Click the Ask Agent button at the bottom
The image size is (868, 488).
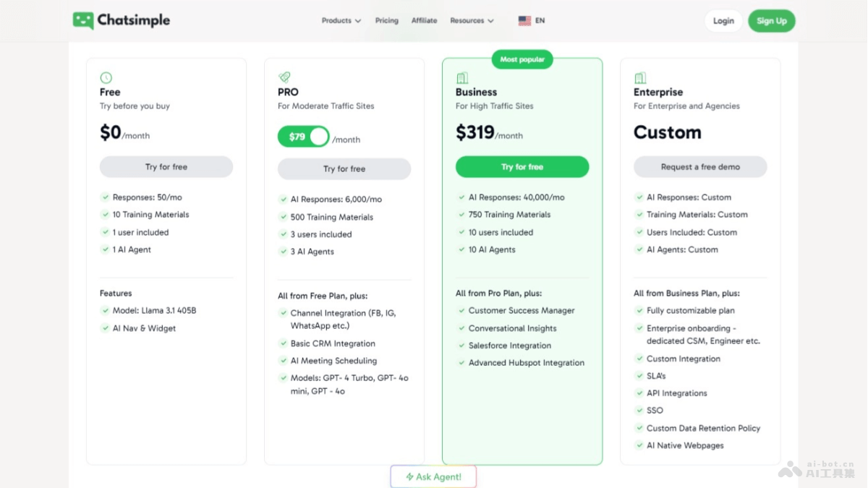[x=433, y=476]
